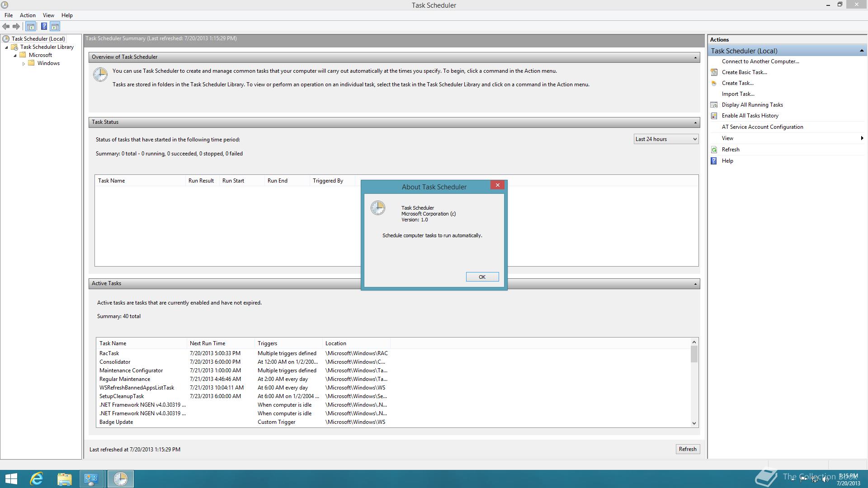The height and width of the screenshot is (488, 868).
Task: Expand the Windows tree node
Action: [x=24, y=64]
